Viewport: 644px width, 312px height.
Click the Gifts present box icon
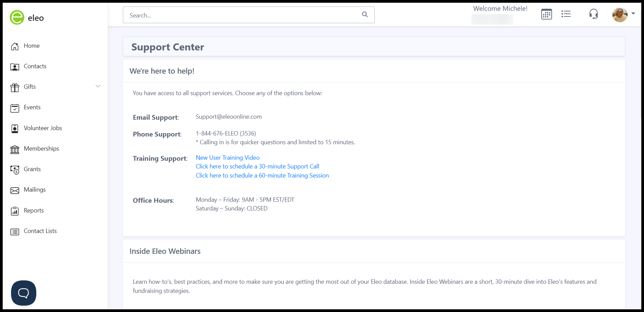(x=15, y=87)
